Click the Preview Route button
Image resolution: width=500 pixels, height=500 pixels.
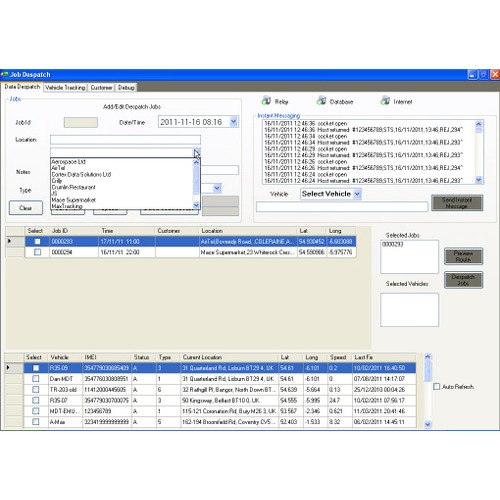pyautogui.click(x=463, y=256)
